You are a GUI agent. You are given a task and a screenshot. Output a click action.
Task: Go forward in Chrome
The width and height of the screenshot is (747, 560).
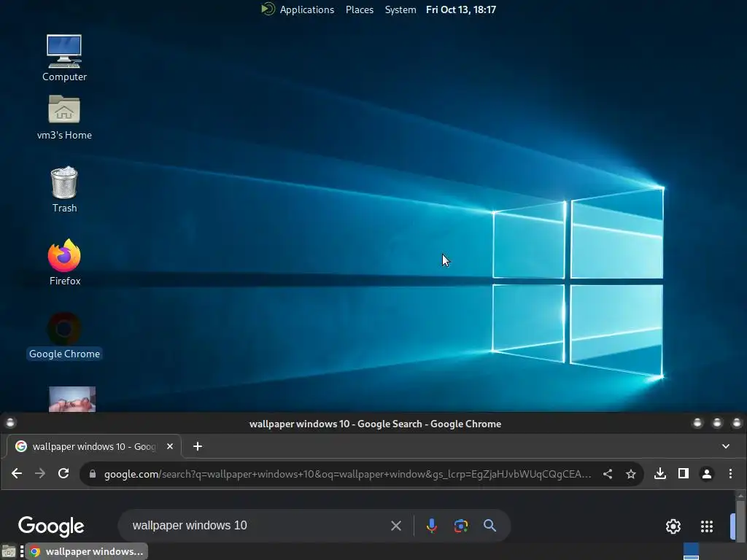tap(40, 473)
